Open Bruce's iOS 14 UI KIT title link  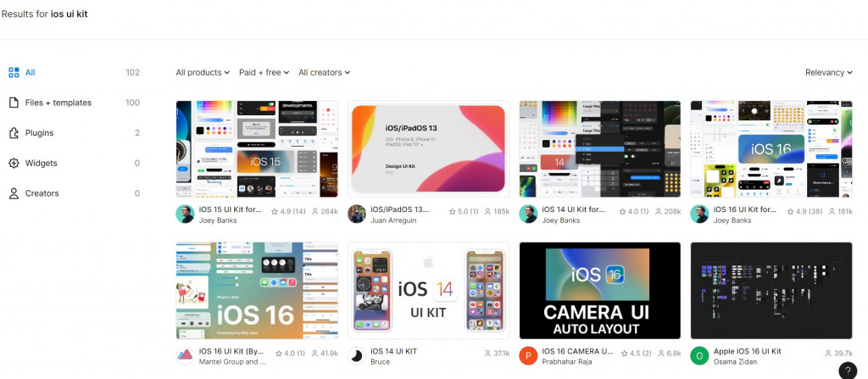click(x=393, y=351)
